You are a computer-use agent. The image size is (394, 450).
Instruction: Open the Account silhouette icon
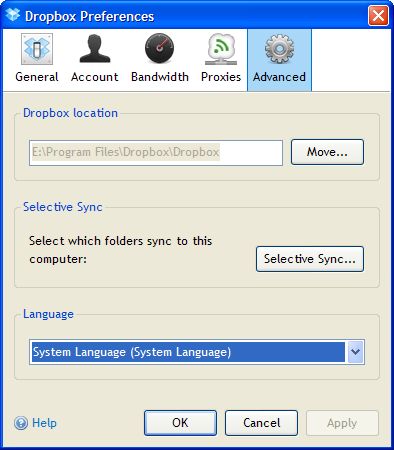tap(95, 49)
